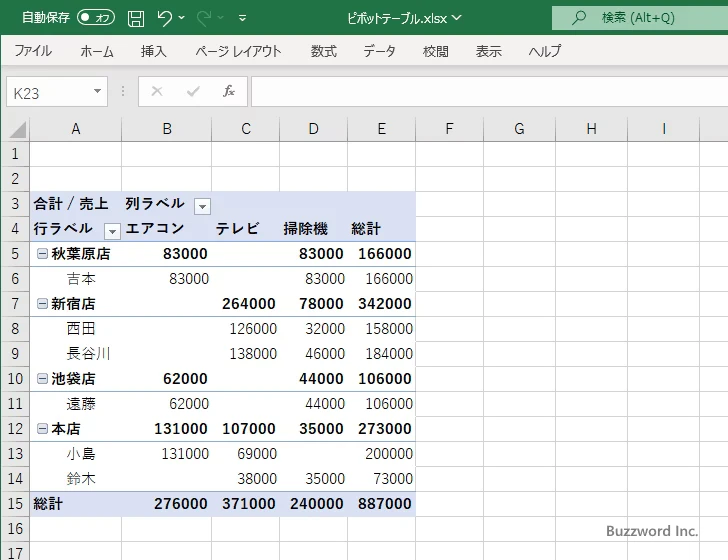Open the ファイル tab
The width and height of the screenshot is (728, 560).
click(33, 51)
